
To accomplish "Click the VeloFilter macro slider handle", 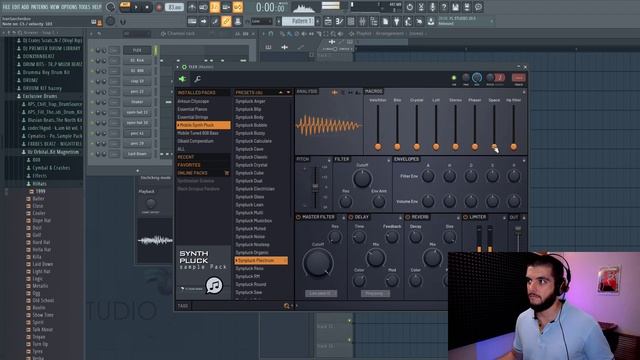I will click(x=378, y=147).
